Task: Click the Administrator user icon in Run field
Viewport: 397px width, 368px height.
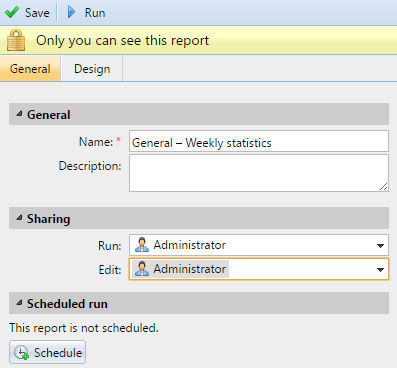Action: [x=142, y=245]
